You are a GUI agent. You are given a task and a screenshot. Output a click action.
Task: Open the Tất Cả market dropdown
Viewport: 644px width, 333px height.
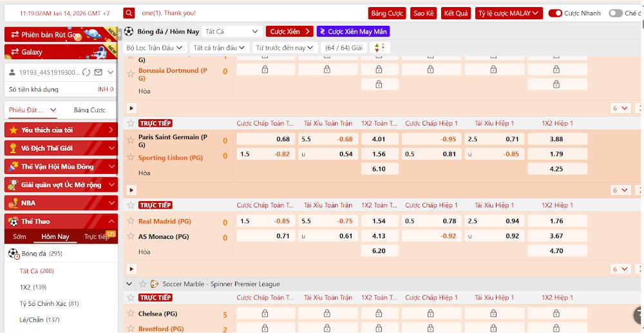click(x=232, y=32)
